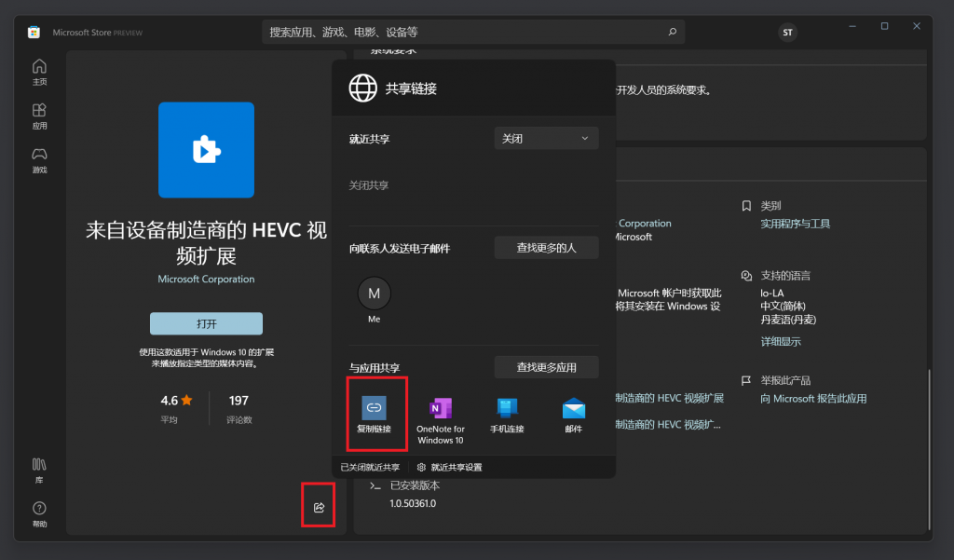The height and width of the screenshot is (560, 954).
Task: Close the Microsoft Store window
Action: (x=917, y=26)
